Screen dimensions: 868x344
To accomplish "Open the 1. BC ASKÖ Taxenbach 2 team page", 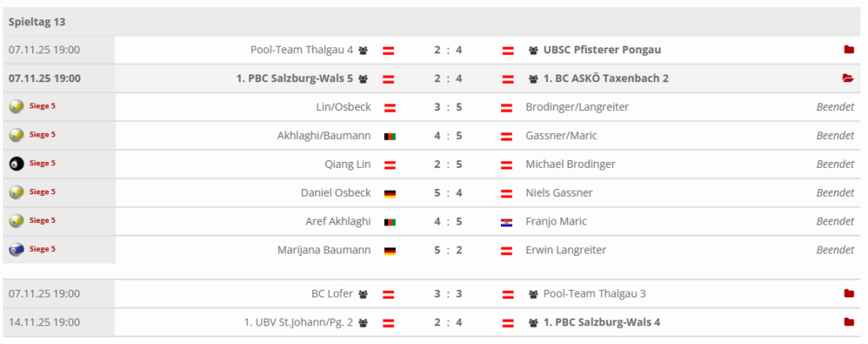I will click(606, 79).
